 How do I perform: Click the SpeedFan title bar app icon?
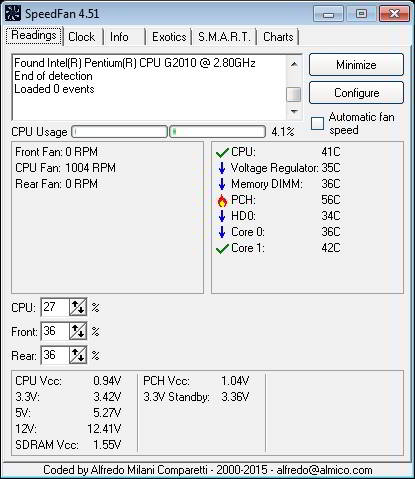click(x=13, y=14)
